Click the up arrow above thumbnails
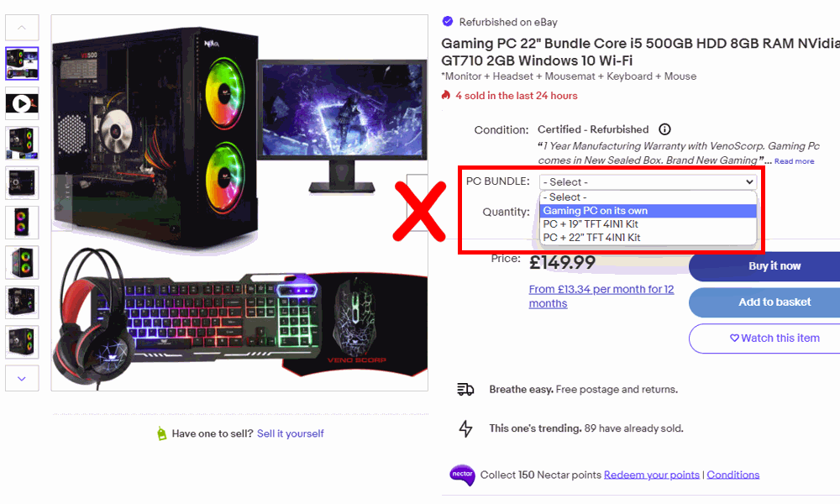This screenshot has height=504, width=840. (22, 28)
